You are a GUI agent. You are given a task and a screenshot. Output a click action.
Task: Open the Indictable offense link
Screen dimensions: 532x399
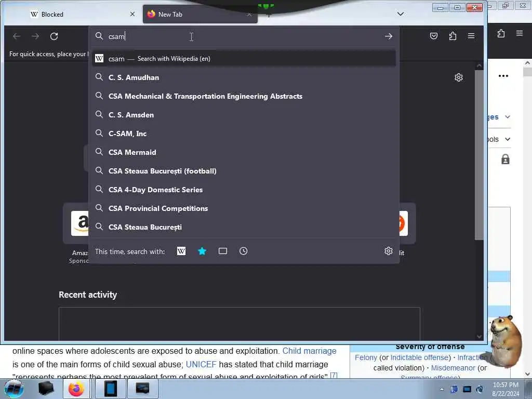420,357
